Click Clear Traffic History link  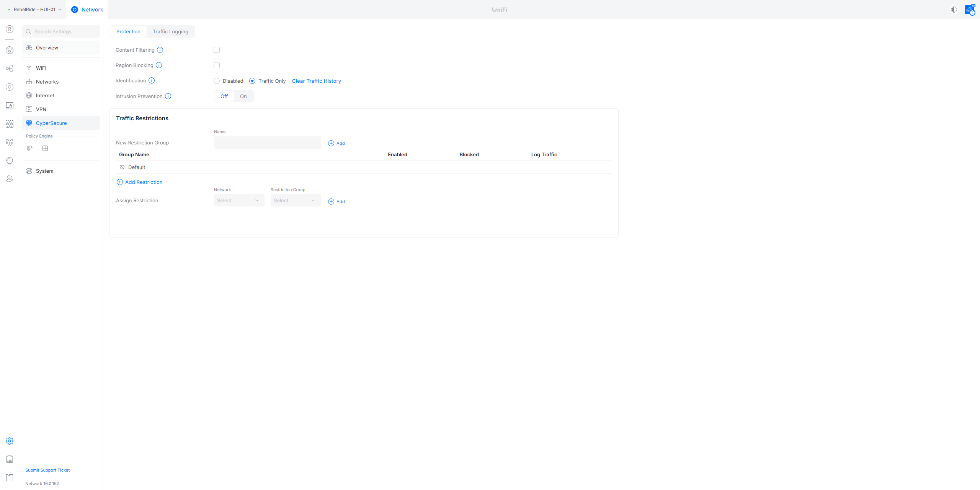point(316,81)
